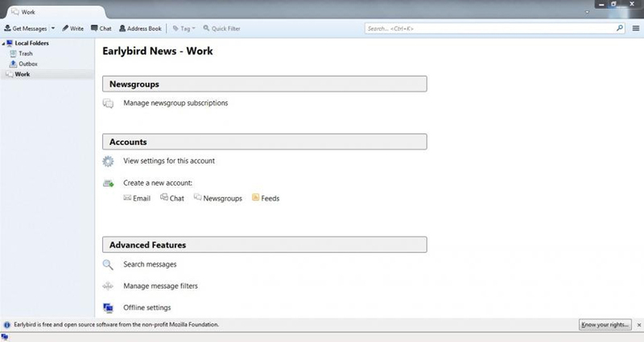Open the hamburger application menu
This screenshot has height=342, width=644.
click(636, 28)
